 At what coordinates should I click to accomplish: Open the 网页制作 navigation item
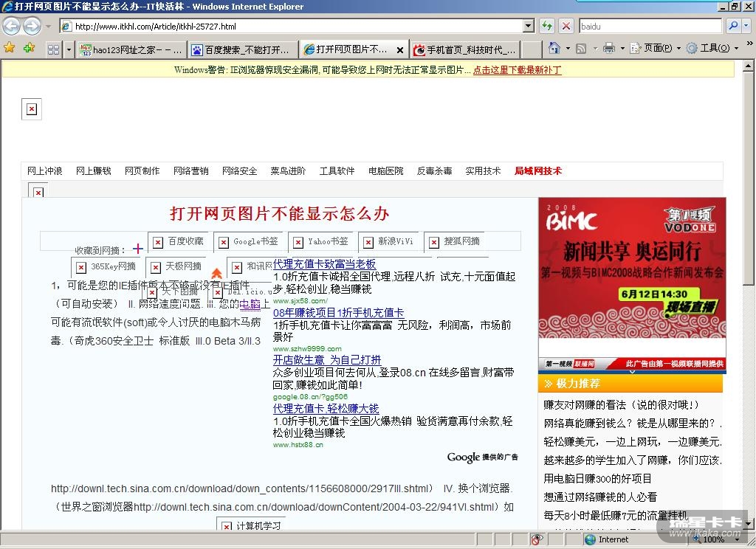[142, 171]
